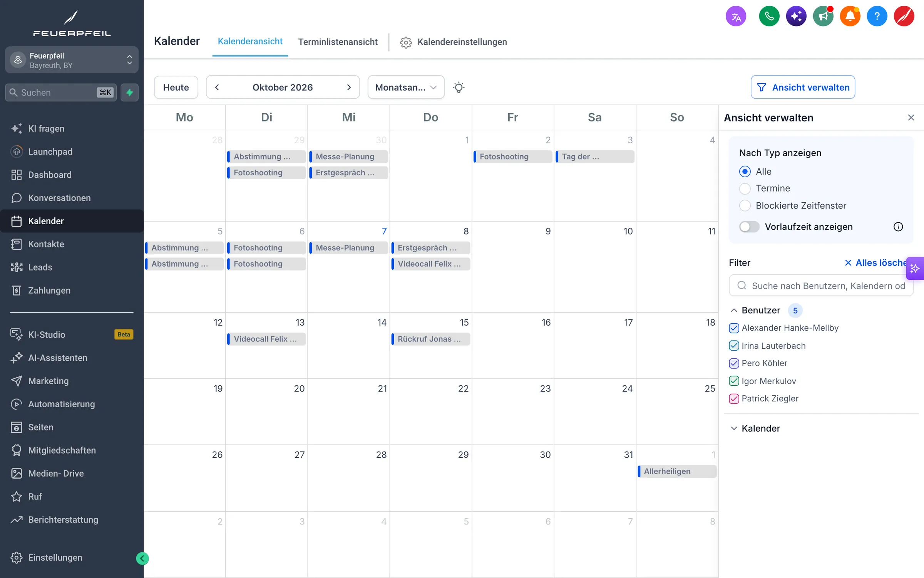Open the Monatsansicht view dropdown
The height and width of the screenshot is (578, 924).
click(x=406, y=87)
